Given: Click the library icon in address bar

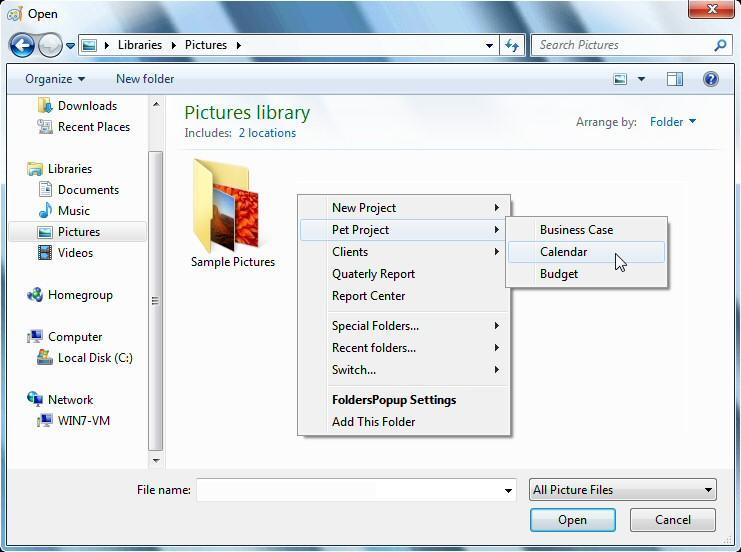Looking at the screenshot, I should [89, 45].
